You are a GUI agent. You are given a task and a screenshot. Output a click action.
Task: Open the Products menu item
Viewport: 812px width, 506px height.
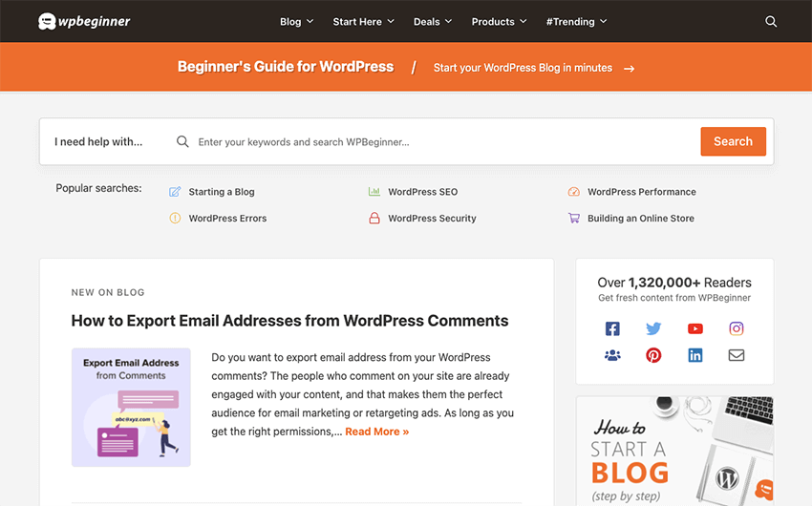(493, 22)
